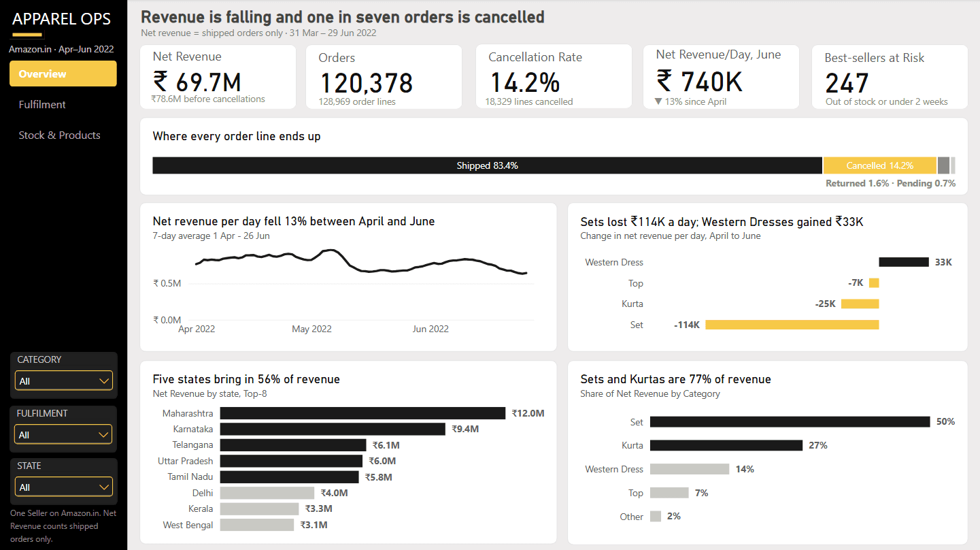This screenshot has height=550, width=980.
Task: Click the Telangana revenue bar
Action: (x=293, y=445)
